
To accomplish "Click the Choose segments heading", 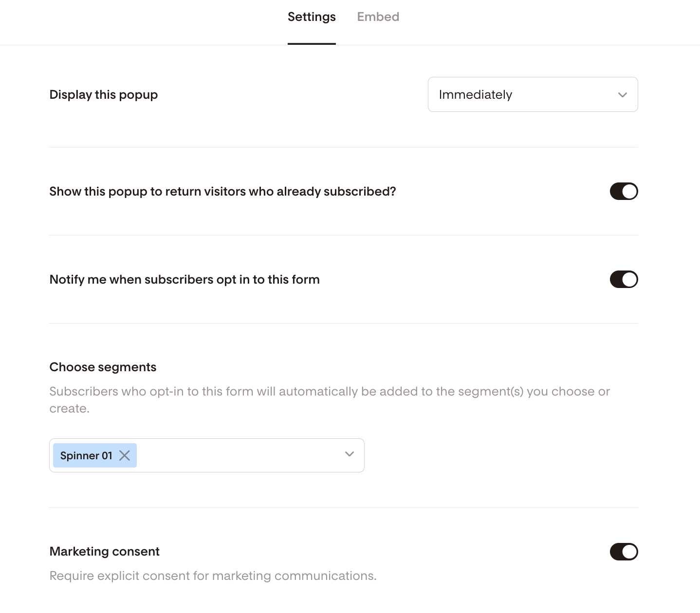I will coord(103,367).
